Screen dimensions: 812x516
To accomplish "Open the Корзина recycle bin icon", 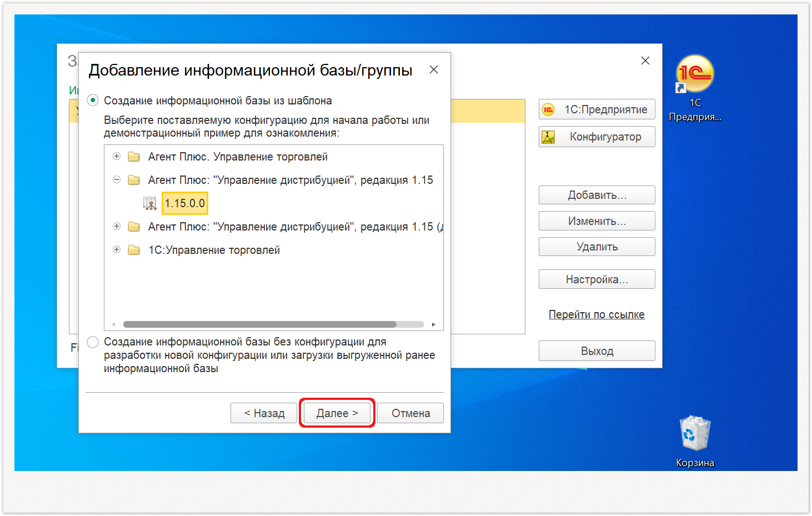I will 695,433.
